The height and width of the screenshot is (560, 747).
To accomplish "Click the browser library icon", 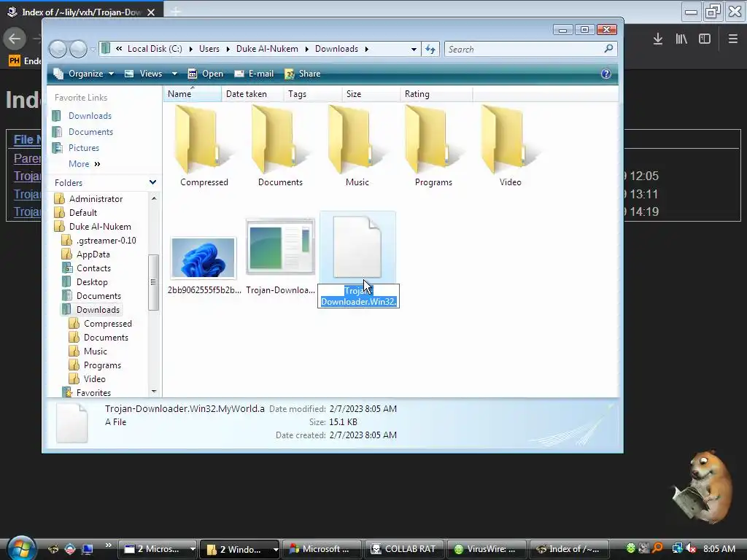I will pos(681,39).
